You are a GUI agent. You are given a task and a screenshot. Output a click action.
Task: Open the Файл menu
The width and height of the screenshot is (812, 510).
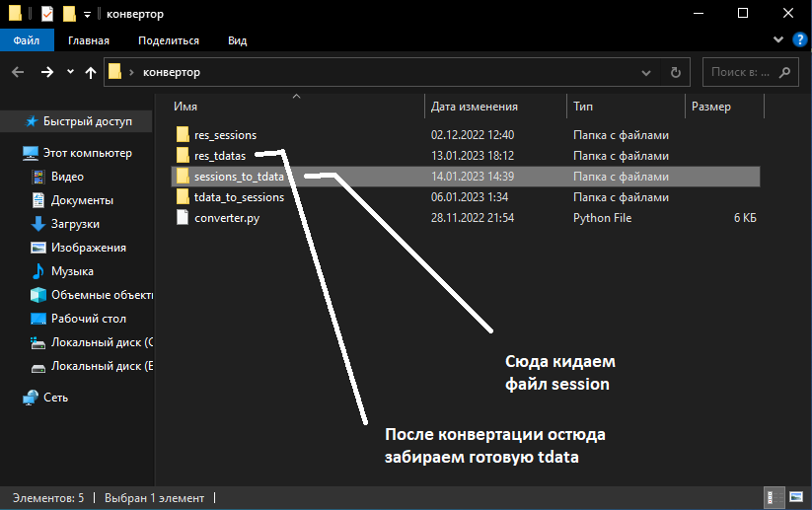(27, 40)
